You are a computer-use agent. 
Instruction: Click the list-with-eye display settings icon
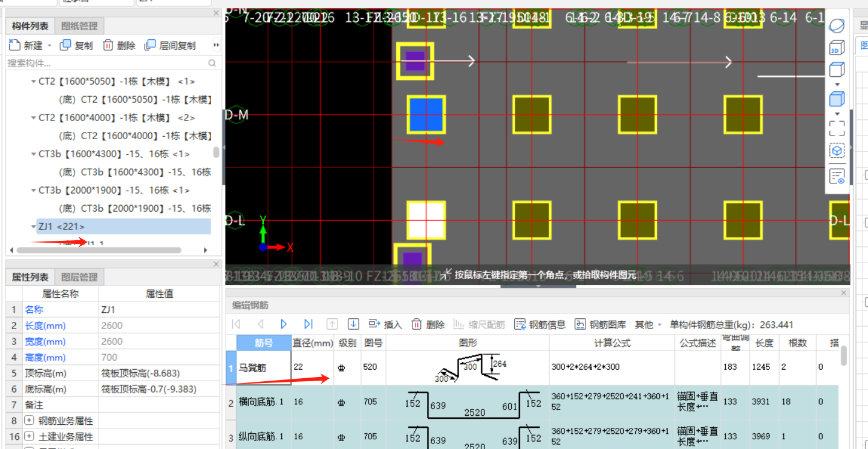pos(837,177)
